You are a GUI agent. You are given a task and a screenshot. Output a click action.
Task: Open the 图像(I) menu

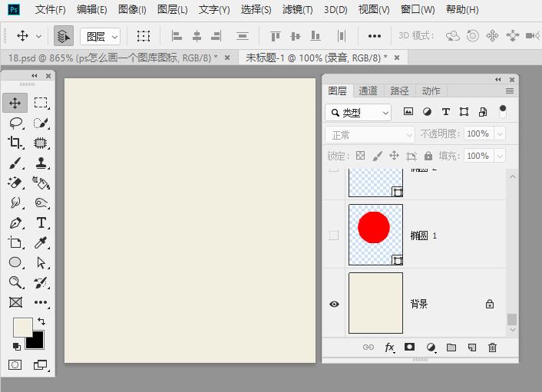[x=132, y=10]
